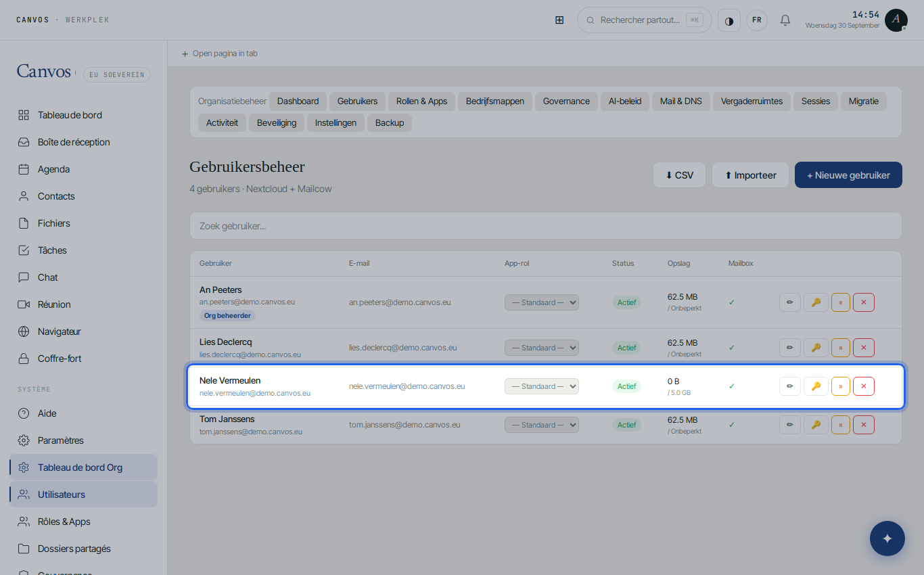Viewport: 924px width, 575px height.
Task: Switch to the Beveiliging tab
Action: pyautogui.click(x=277, y=123)
